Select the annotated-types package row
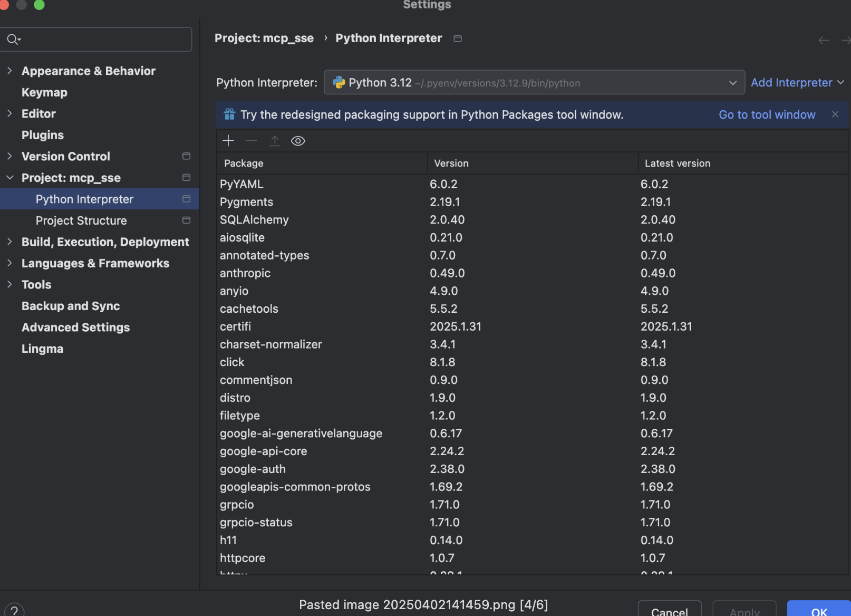 (532, 255)
